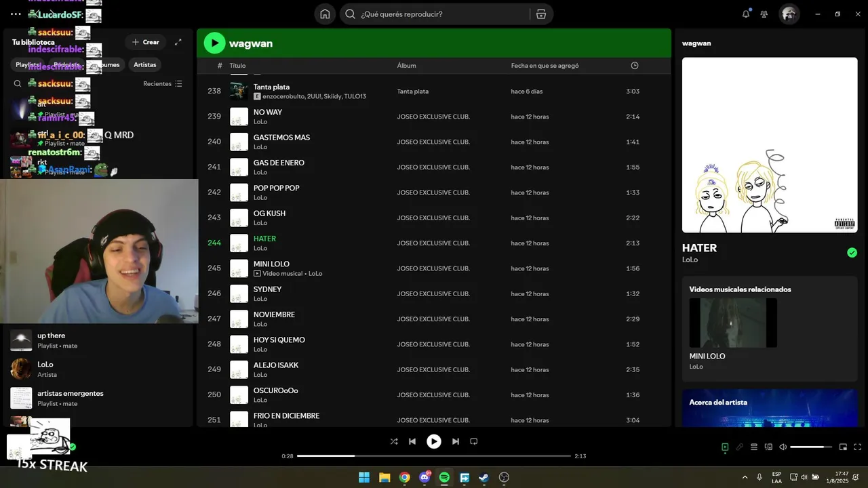This screenshot has height=488, width=868.
Task: Select the MINI LOLO track title
Action: click(271, 264)
